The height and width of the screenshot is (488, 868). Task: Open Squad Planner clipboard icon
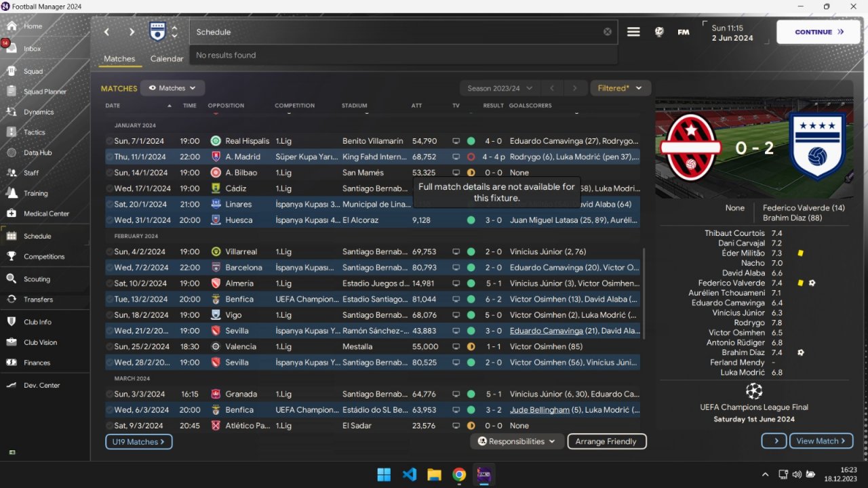point(12,91)
